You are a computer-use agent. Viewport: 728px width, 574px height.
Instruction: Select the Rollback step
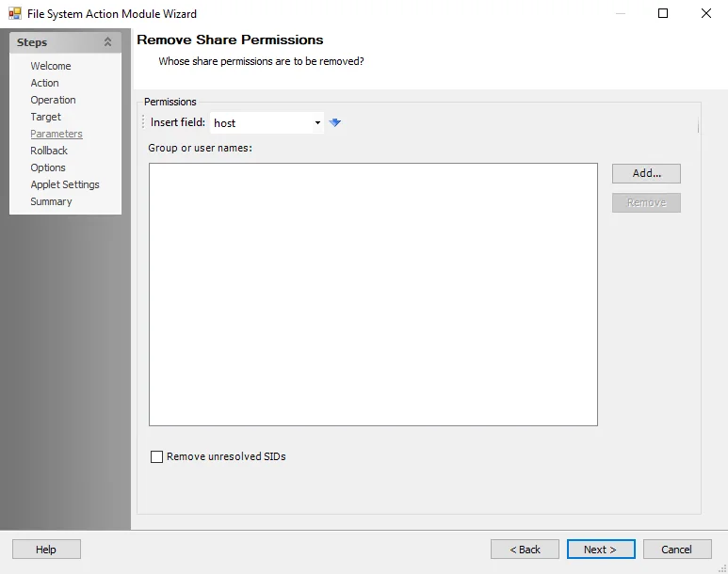(49, 151)
